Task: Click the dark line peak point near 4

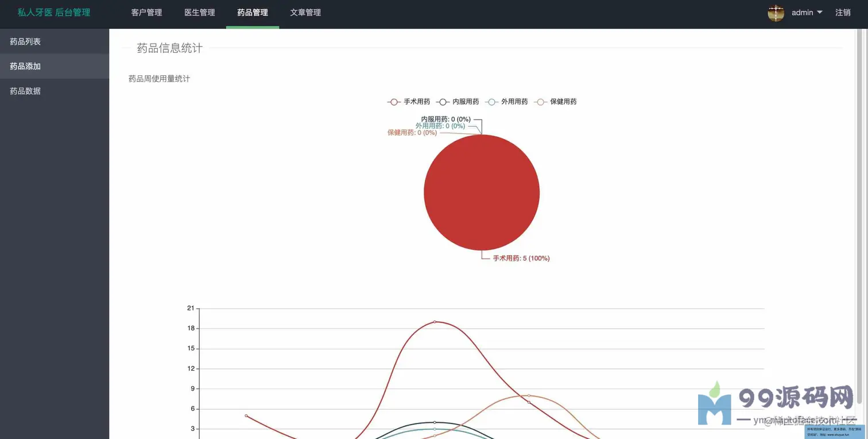Action: (435, 422)
